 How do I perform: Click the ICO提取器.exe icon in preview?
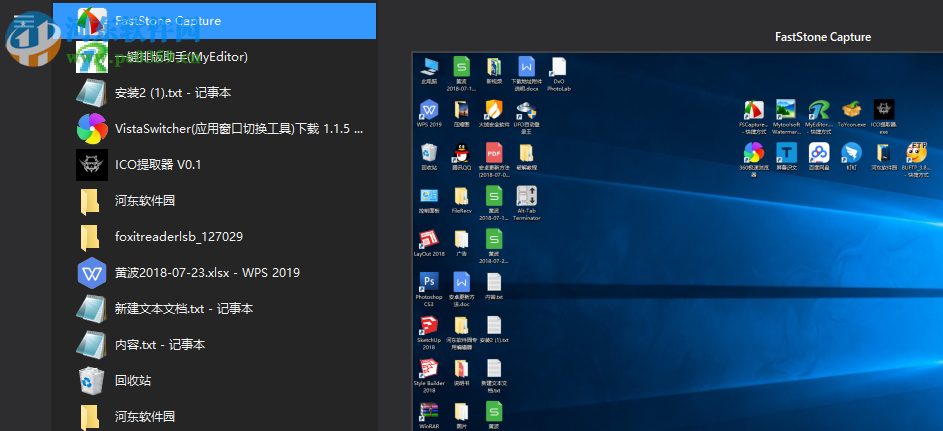[883, 109]
